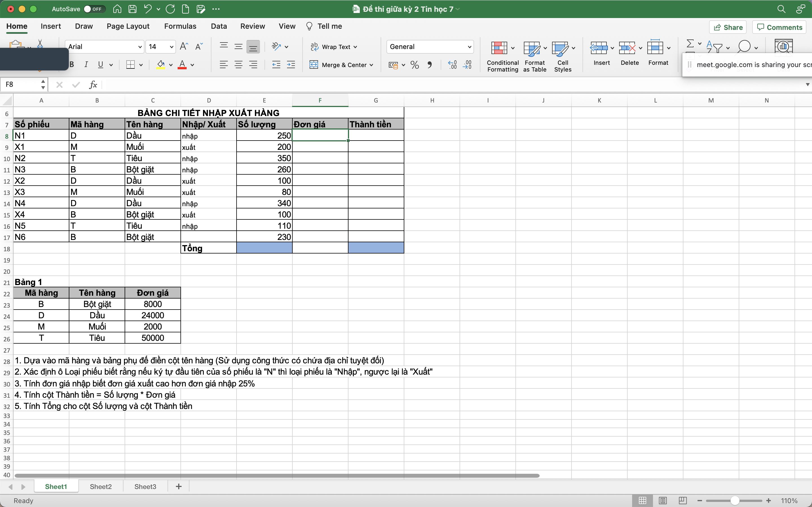Click the zoom slider handle
This screenshot has height=507, width=812.
(x=735, y=501)
